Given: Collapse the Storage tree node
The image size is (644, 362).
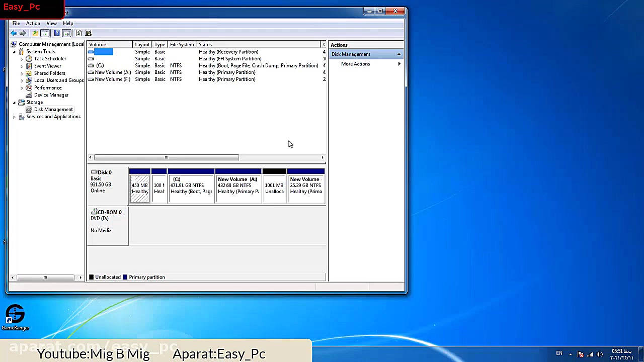Looking at the screenshot, I should pyautogui.click(x=15, y=103).
